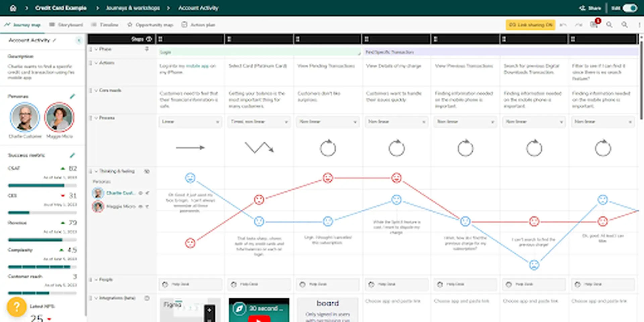This screenshot has width=644, height=322.
Task: Click the undo arrow icon
Action: pos(563,25)
